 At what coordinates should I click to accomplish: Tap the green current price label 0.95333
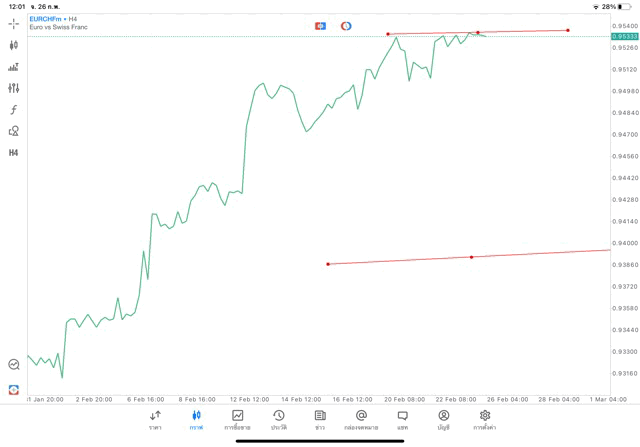click(x=624, y=37)
